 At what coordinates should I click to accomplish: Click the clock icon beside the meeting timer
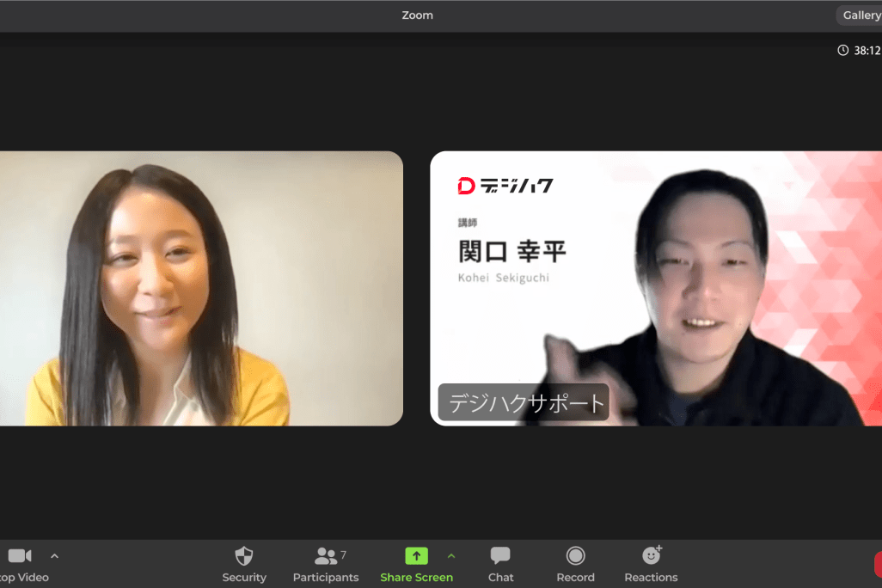point(843,51)
